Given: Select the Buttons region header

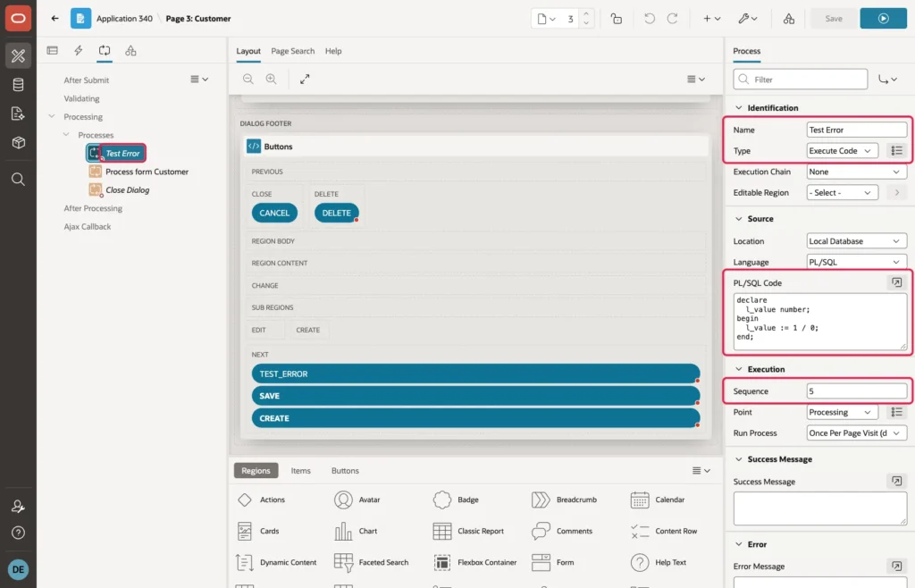Looking at the screenshot, I should point(475,147).
